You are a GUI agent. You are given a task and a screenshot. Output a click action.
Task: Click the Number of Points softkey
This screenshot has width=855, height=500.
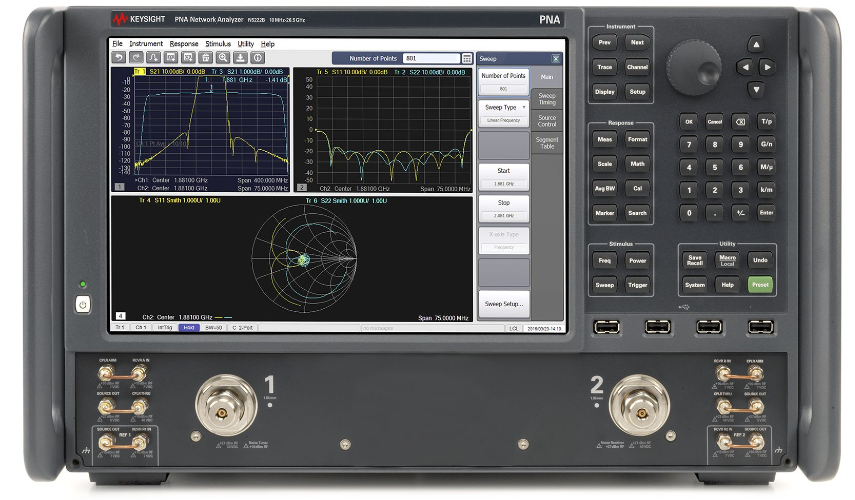tap(504, 81)
